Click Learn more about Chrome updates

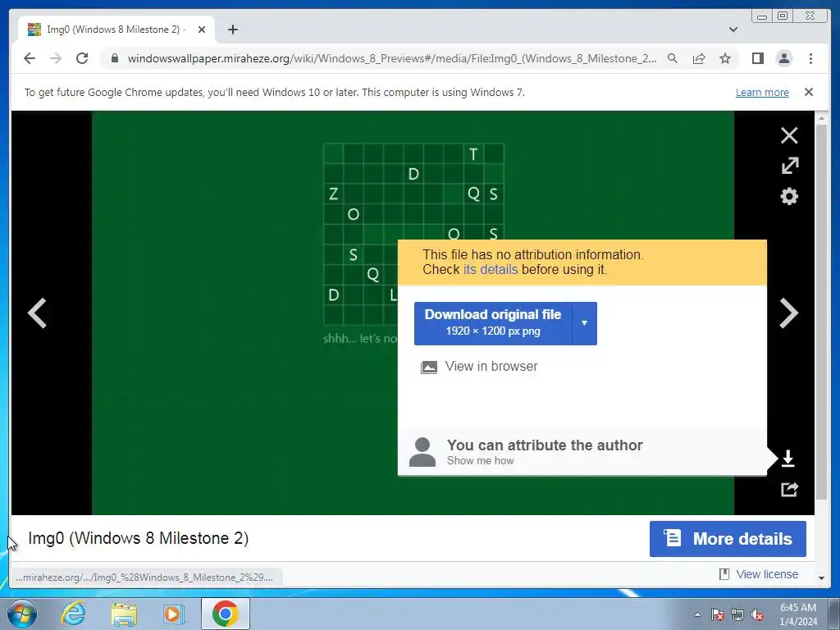click(x=762, y=92)
